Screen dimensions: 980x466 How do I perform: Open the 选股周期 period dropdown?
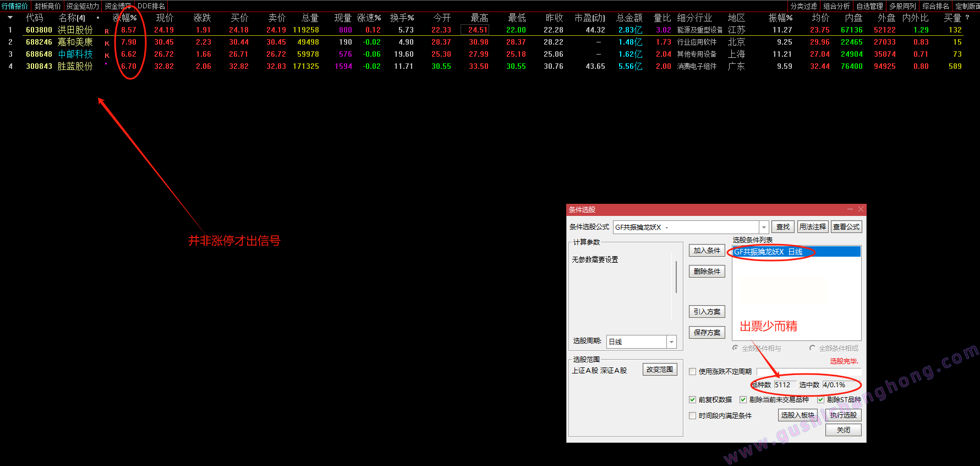[x=671, y=342]
